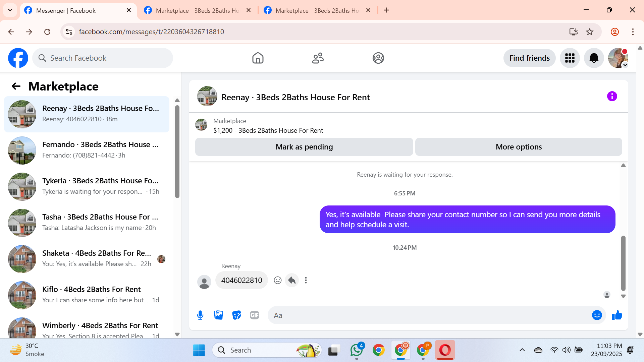Open the notifications bell
The image size is (644, 362).
[594, 58]
